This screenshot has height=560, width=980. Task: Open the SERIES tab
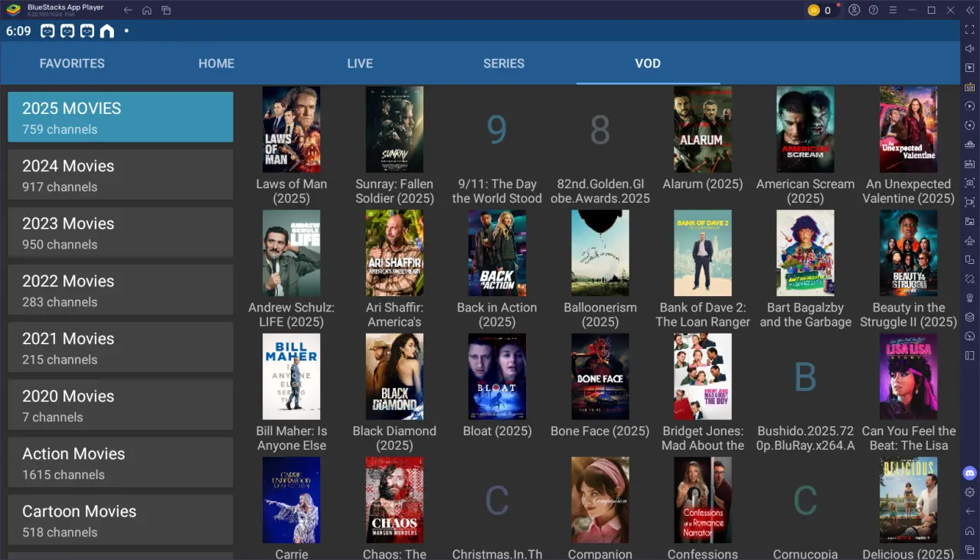504,63
